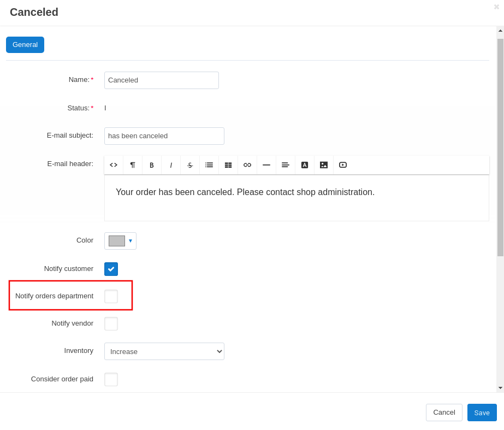Check the Notify vendor box

(x=111, y=323)
